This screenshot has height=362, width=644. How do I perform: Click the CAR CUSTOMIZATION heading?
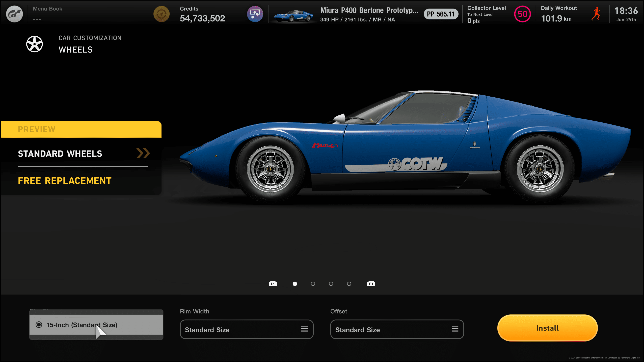tap(90, 38)
